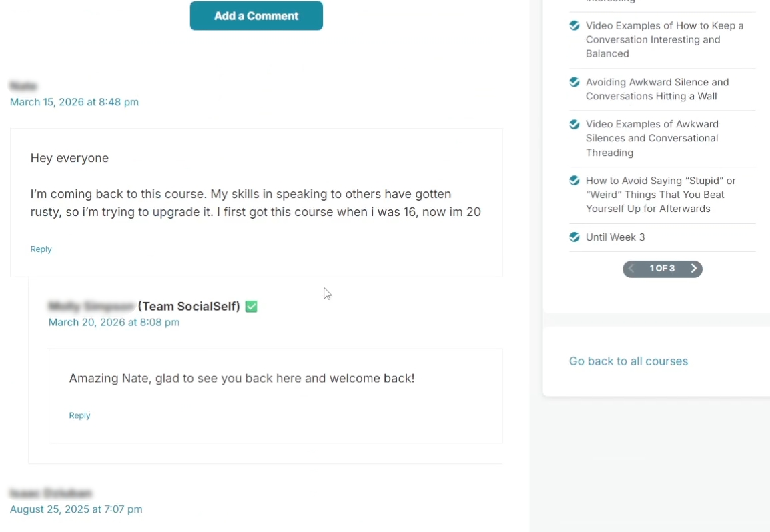Click the '(Team SocialSelf)' author label
770x532 pixels.
tap(189, 306)
